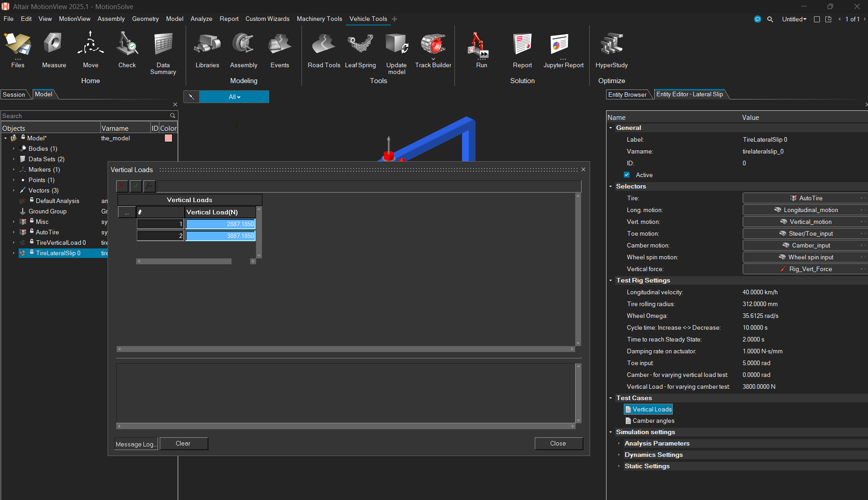Click the model browser search icon
This screenshot has height=500, width=868.
(173, 116)
